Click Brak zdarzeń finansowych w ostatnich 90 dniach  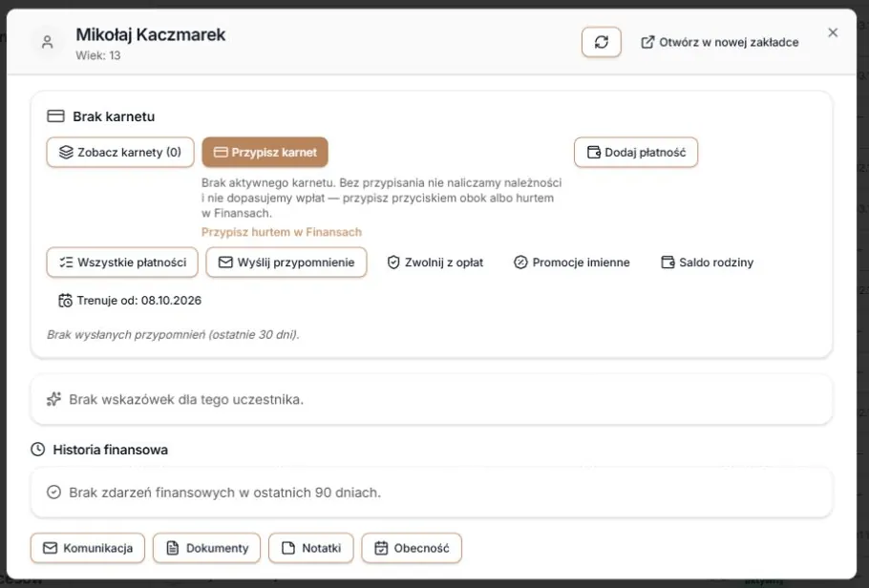pyautogui.click(x=225, y=493)
